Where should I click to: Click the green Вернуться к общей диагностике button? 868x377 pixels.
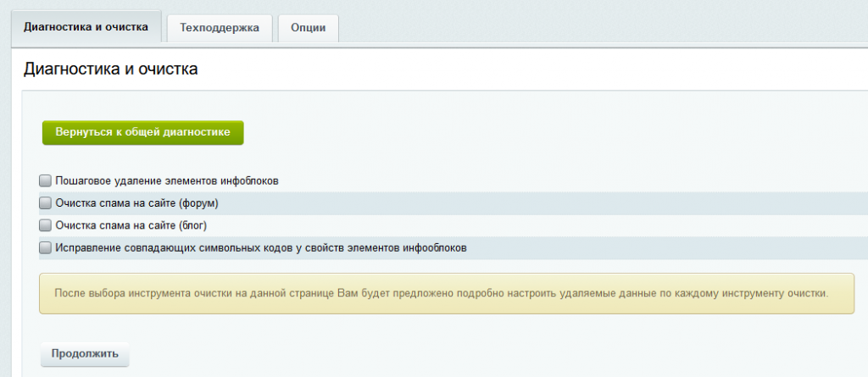pyautogui.click(x=142, y=132)
